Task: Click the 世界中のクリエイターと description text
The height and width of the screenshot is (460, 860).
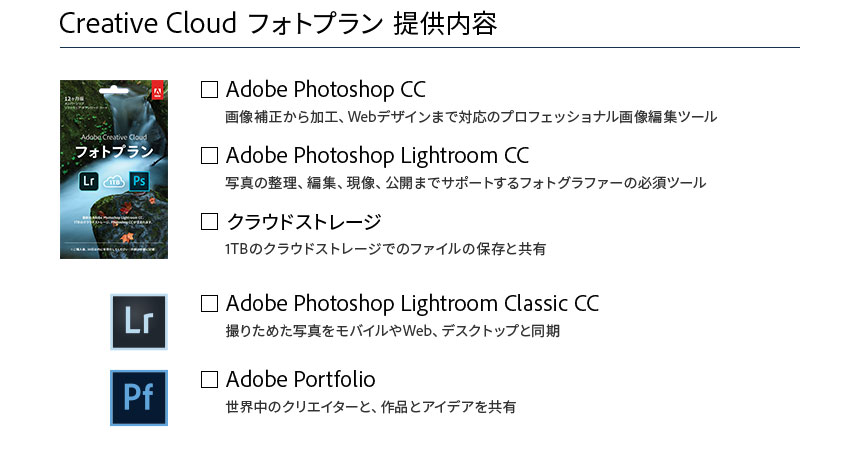Action: click(371, 407)
